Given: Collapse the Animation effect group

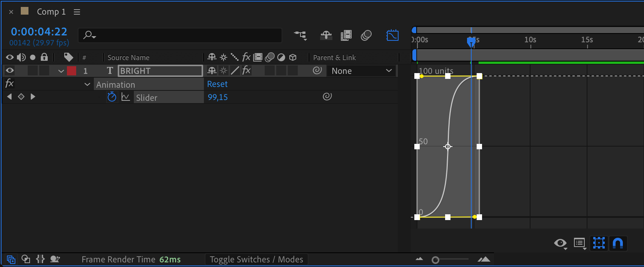Looking at the screenshot, I should coord(87,84).
